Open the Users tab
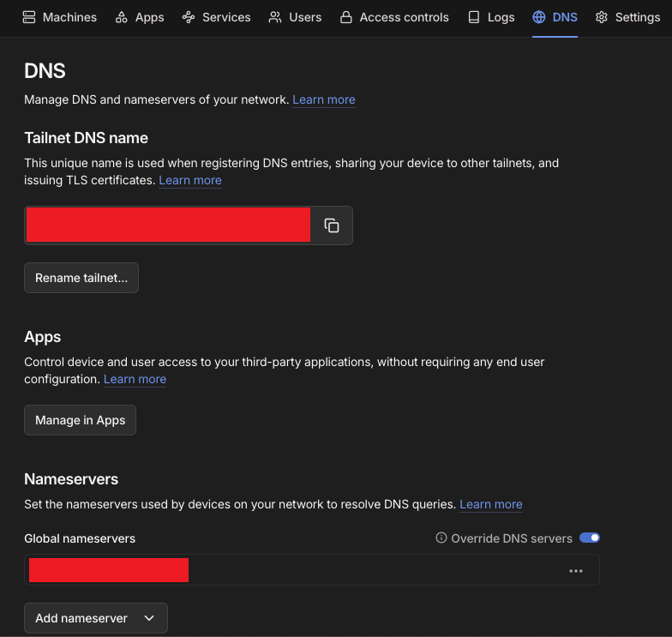 tap(295, 17)
